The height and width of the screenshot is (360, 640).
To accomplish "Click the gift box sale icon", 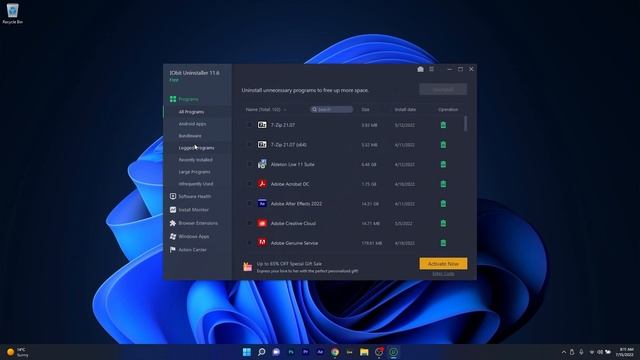I will point(247,266).
